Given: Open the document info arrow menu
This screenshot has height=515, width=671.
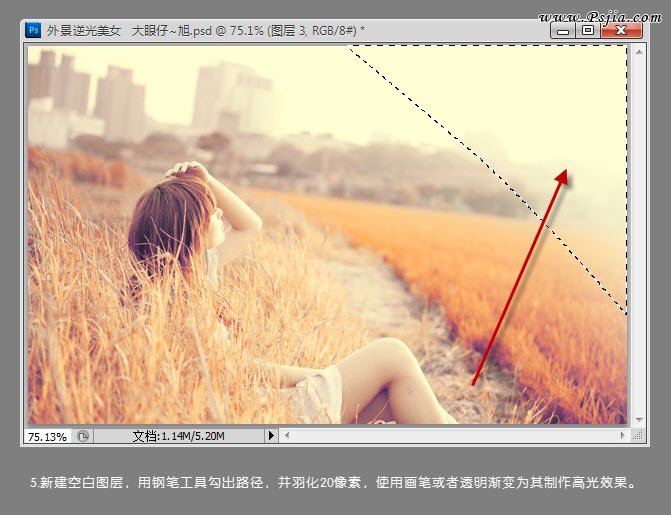Looking at the screenshot, I should pyautogui.click(x=271, y=436).
